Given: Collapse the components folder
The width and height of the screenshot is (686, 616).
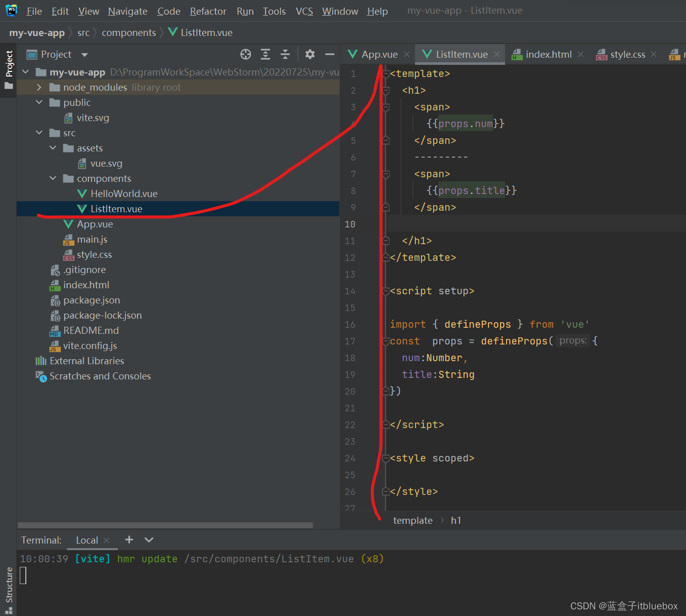Looking at the screenshot, I should [53, 178].
